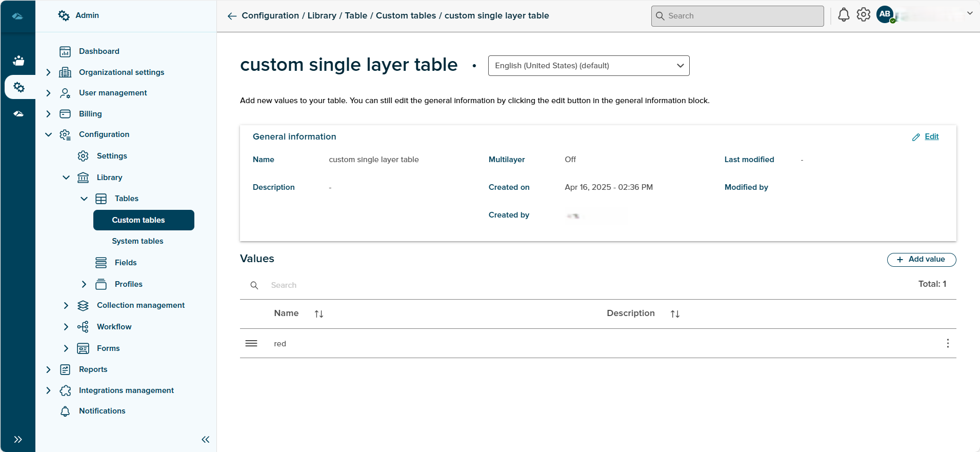
Task: Expand the Profiles submenu
Action: 84,284
